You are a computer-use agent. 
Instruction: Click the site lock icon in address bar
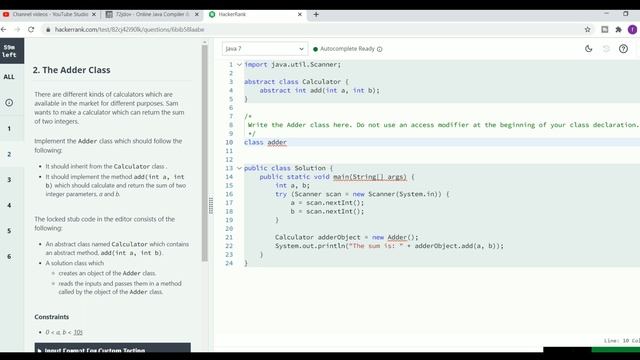[x=48, y=29]
